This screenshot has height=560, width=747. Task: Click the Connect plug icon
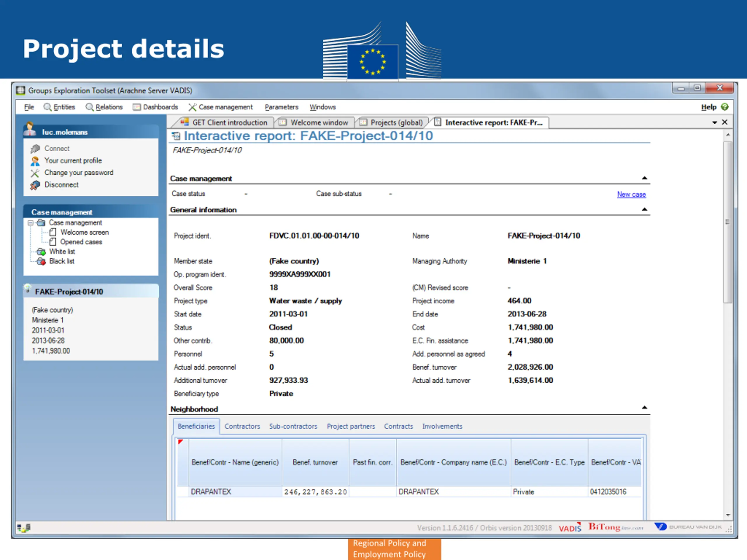coord(35,148)
